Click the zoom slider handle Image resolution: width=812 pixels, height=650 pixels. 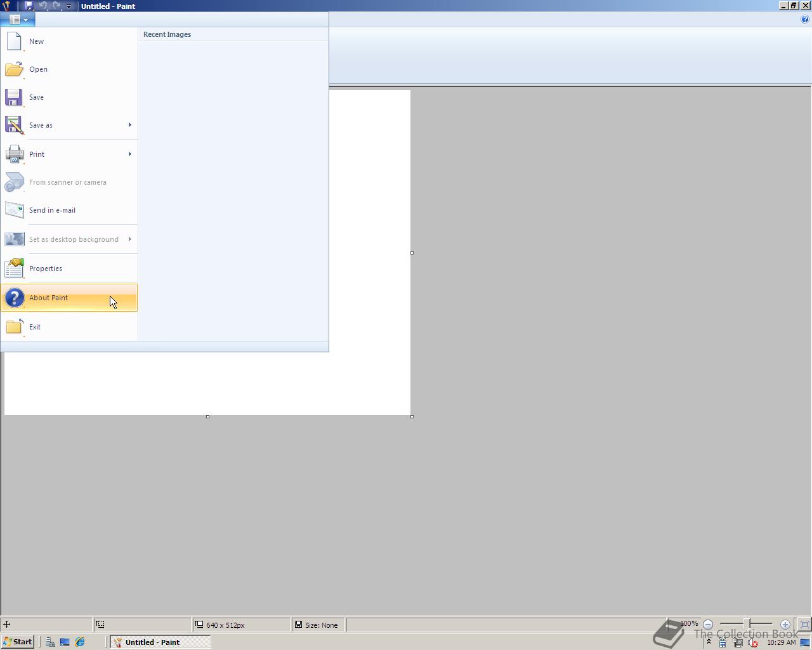pos(749,625)
